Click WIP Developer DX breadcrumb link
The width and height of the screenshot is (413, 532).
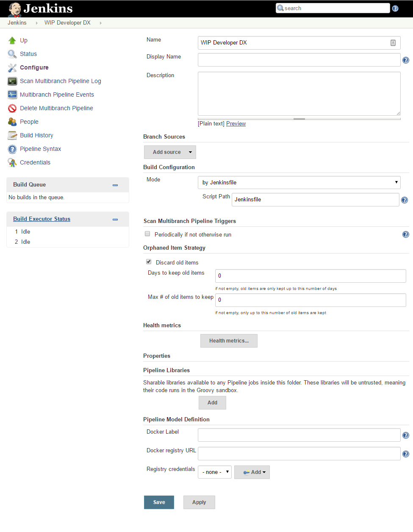pyautogui.click(x=67, y=23)
